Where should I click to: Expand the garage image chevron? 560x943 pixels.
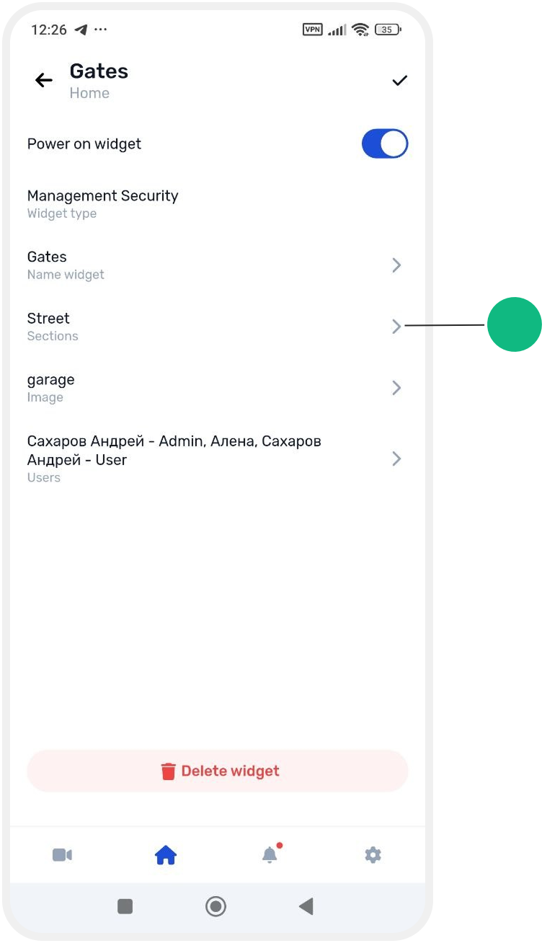(396, 388)
